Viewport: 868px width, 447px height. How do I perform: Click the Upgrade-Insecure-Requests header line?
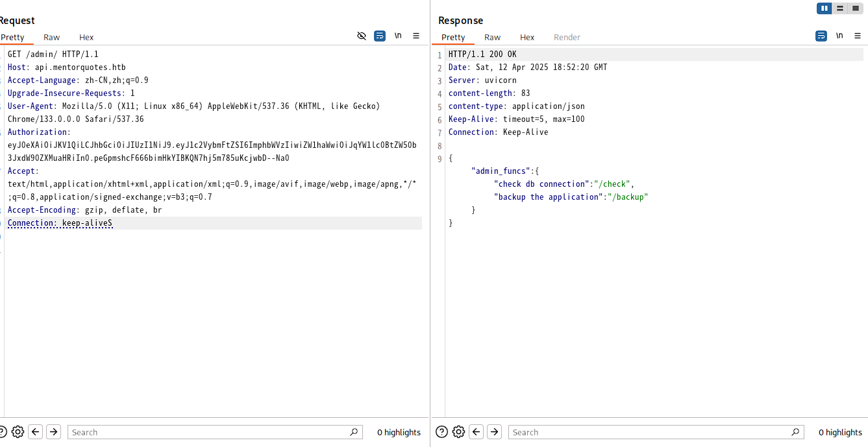(71, 93)
